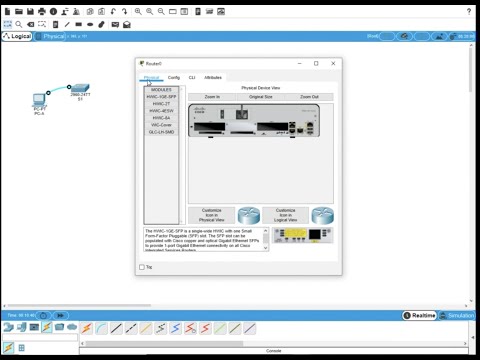Select the Connections lightning category

[46, 327]
